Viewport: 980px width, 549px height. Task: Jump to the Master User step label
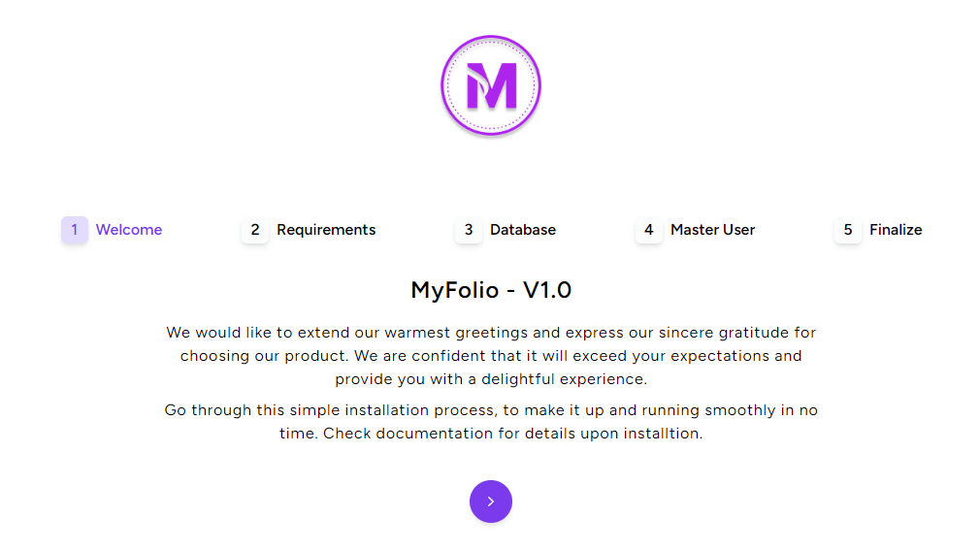712,230
